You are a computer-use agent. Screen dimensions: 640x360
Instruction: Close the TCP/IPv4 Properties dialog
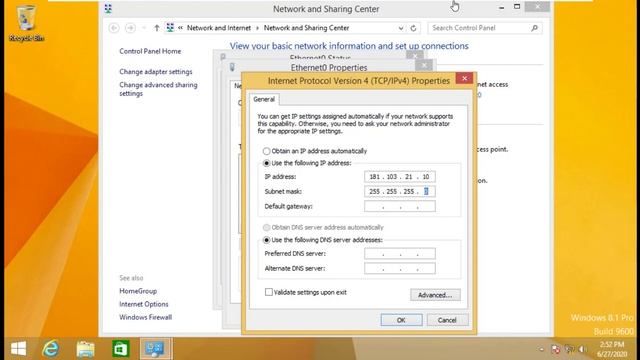coord(464,78)
